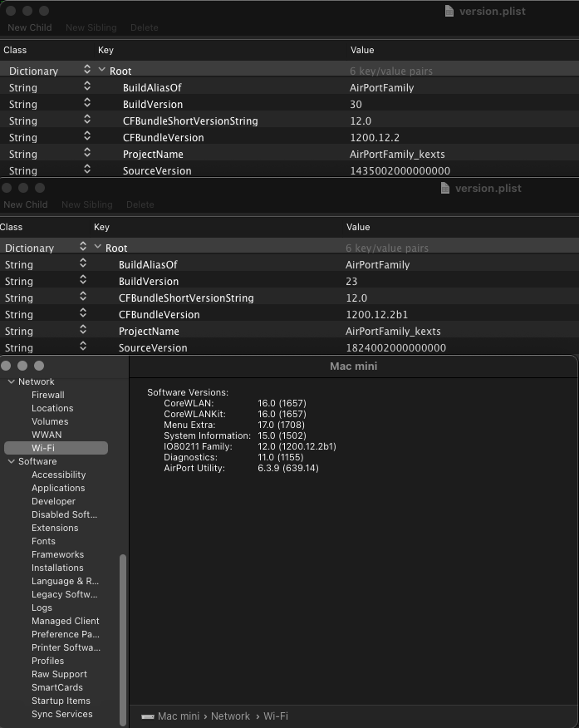579x728 pixels.
Task: Click the Class column header in upper plist
Action: pos(15,50)
